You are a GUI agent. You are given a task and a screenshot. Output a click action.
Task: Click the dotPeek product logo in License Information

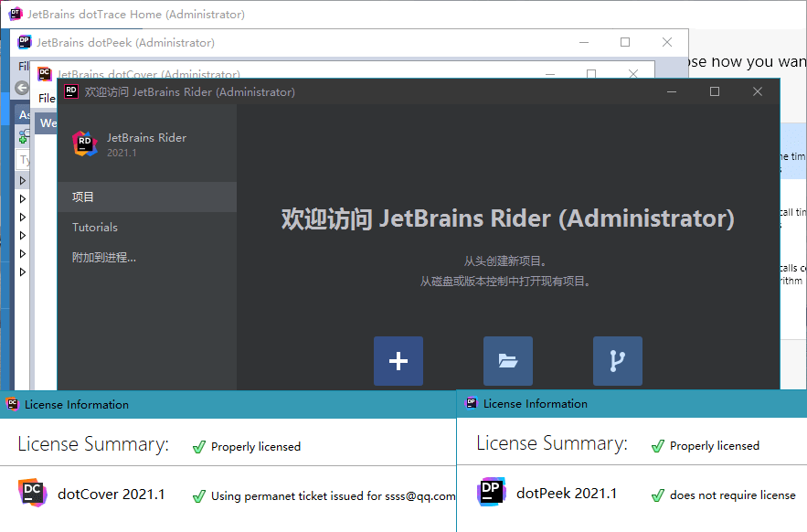491,491
